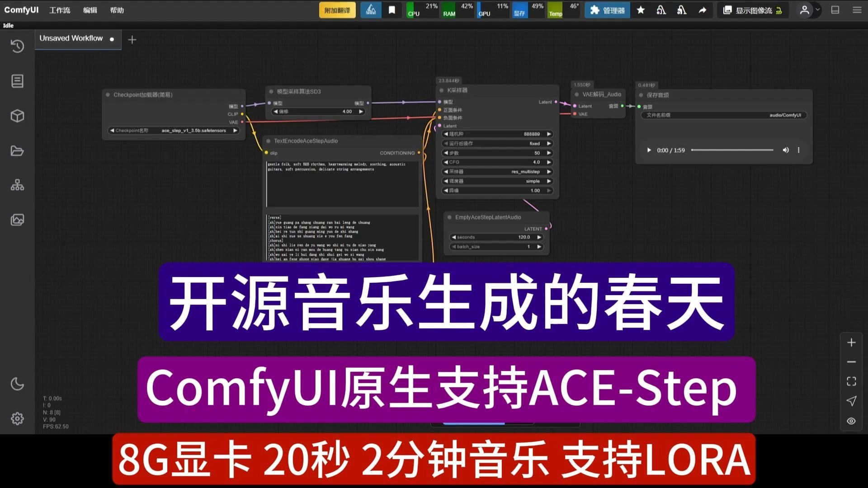Screen dimensions: 868x488
Task: Increase seconds with its right arrow
Action: click(539, 237)
